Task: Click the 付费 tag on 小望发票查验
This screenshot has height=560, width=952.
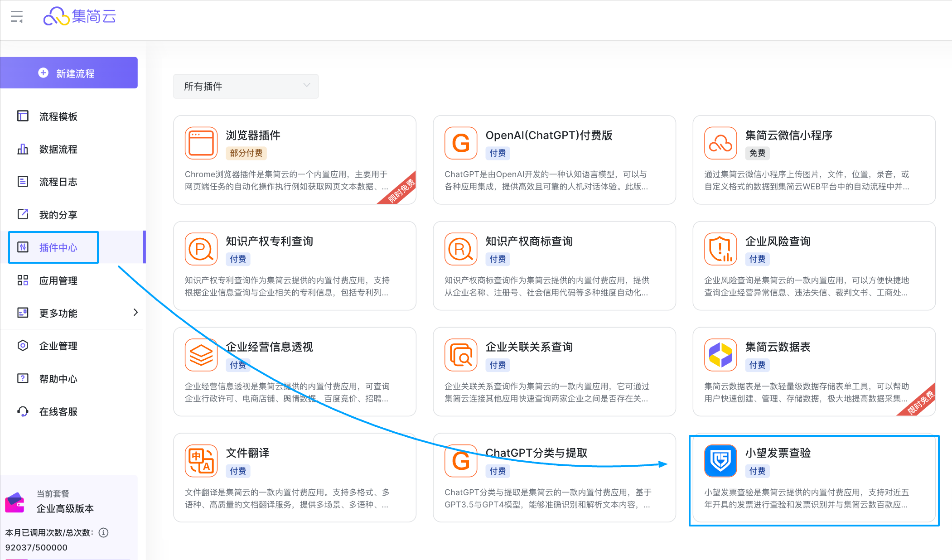Action: click(757, 471)
